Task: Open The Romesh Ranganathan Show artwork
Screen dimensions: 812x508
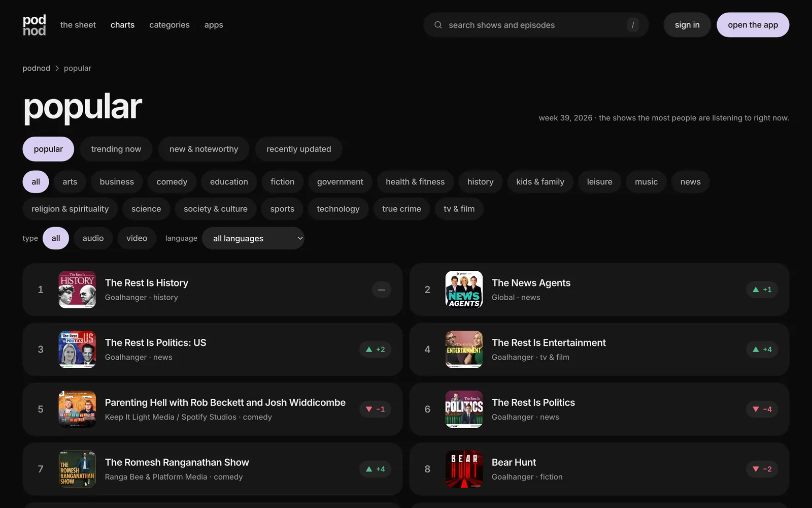Action: (77, 469)
